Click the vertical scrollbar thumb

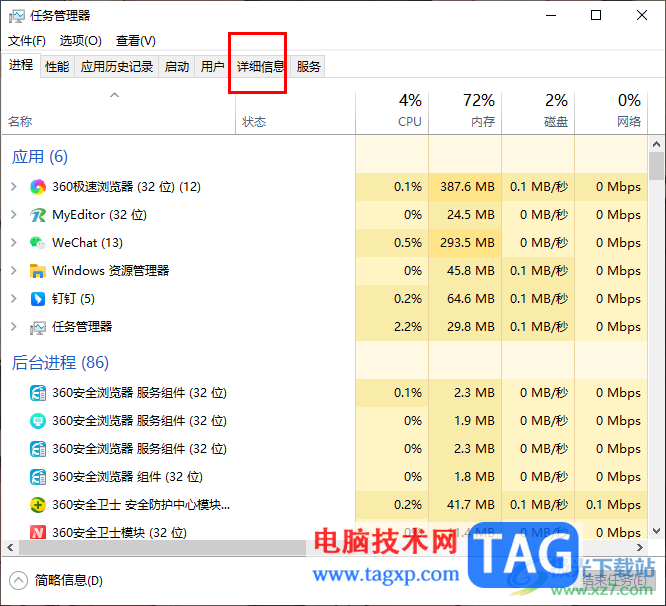(656, 166)
